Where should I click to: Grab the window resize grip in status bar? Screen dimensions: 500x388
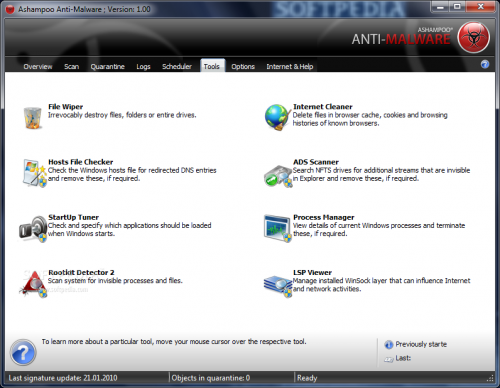[490, 378]
